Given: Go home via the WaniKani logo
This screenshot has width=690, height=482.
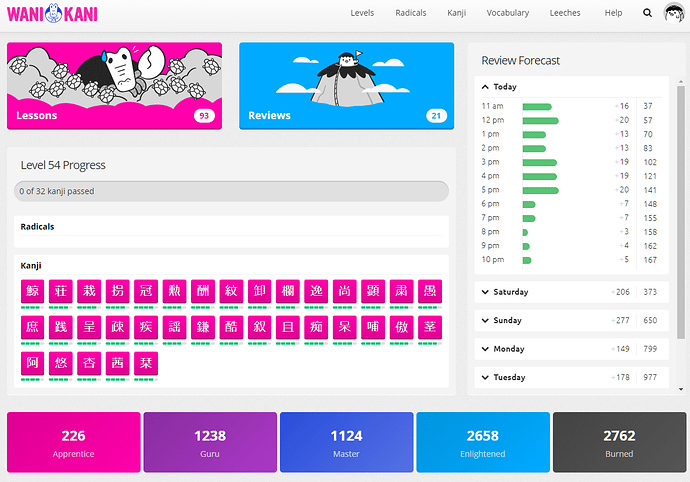Looking at the screenshot, I should click(52, 13).
